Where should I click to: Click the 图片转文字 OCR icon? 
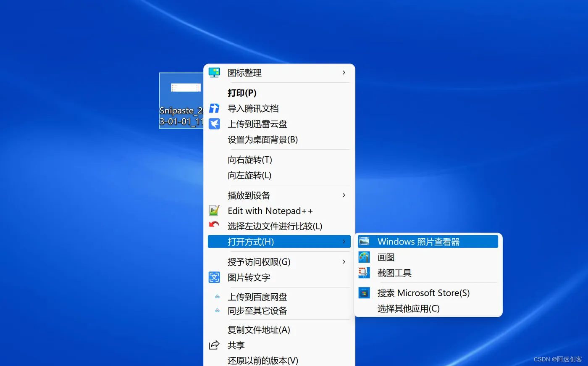click(x=214, y=277)
